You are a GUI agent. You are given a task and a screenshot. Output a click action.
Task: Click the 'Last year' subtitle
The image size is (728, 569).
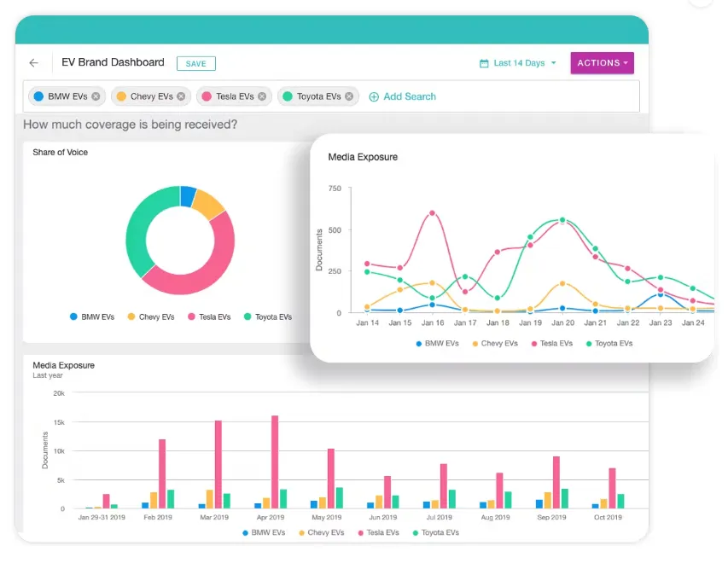click(47, 375)
